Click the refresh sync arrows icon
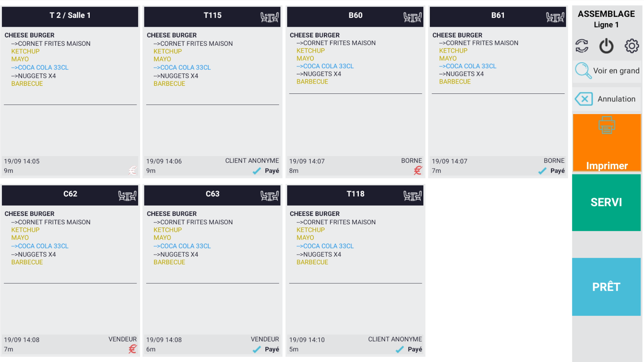 click(582, 46)
